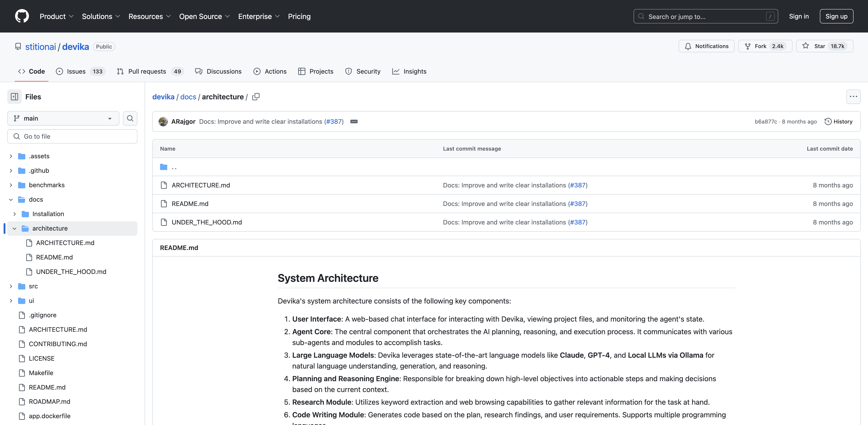Image resolution: width=868 pixels, height=425 pixels.
Task: Open the History clock link
Action: pos(838,121)
